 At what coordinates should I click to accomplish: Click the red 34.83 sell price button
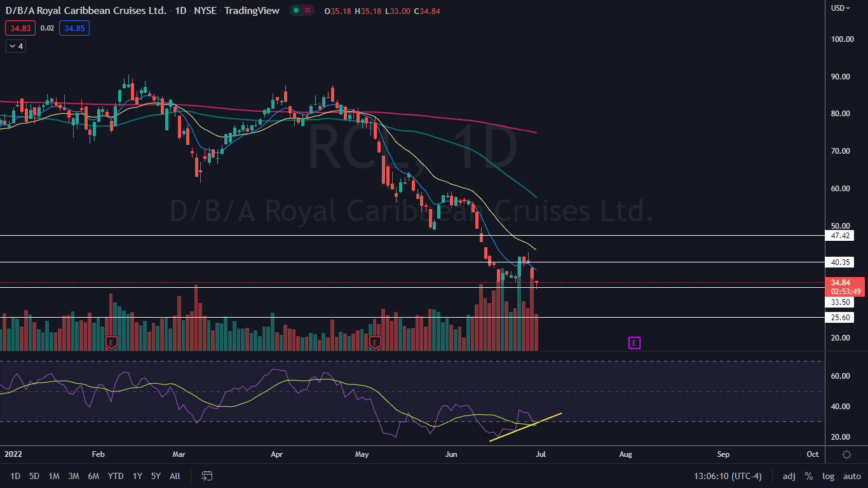pyautogui.click(x=20, y=28)
